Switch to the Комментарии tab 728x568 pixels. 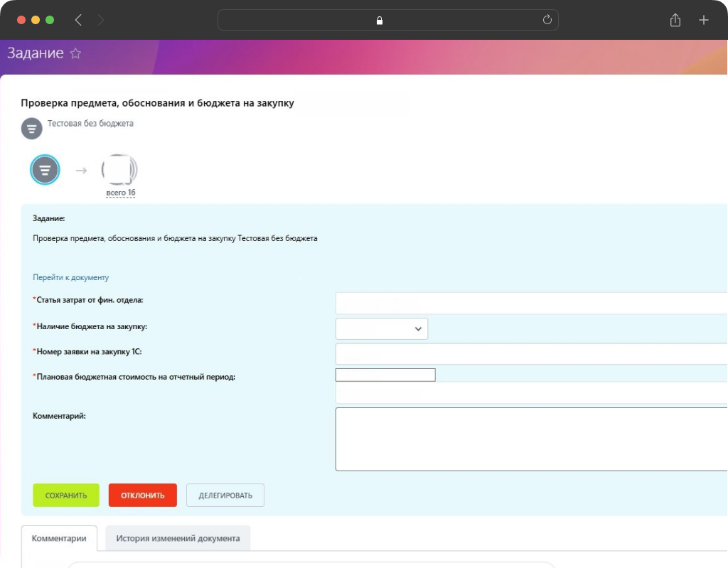point(59,538)
